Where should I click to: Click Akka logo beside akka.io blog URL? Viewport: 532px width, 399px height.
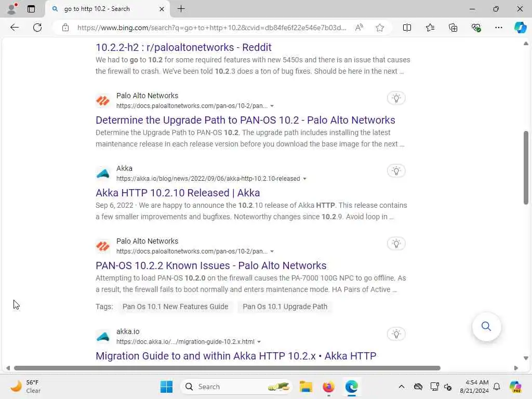(103, 174)
